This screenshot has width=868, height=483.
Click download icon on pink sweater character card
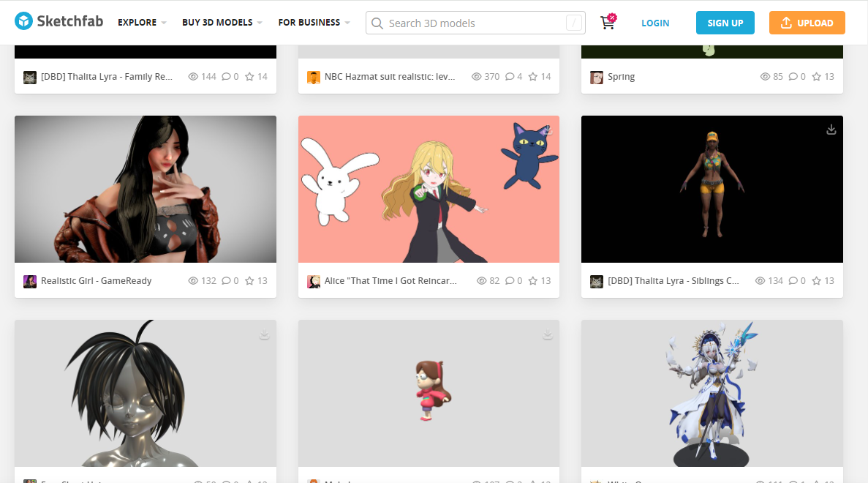pyautogui.click(x=548, y=334)
